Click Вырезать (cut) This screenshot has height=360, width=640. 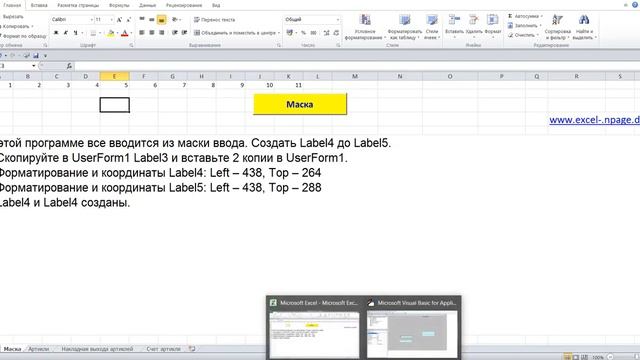tap(13, 17)
